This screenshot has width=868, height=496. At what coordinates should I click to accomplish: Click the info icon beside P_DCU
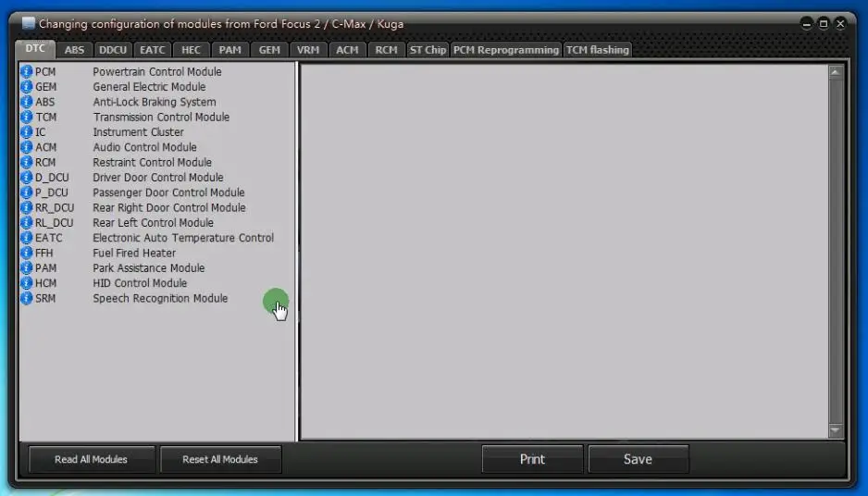[x=26, y=192]
